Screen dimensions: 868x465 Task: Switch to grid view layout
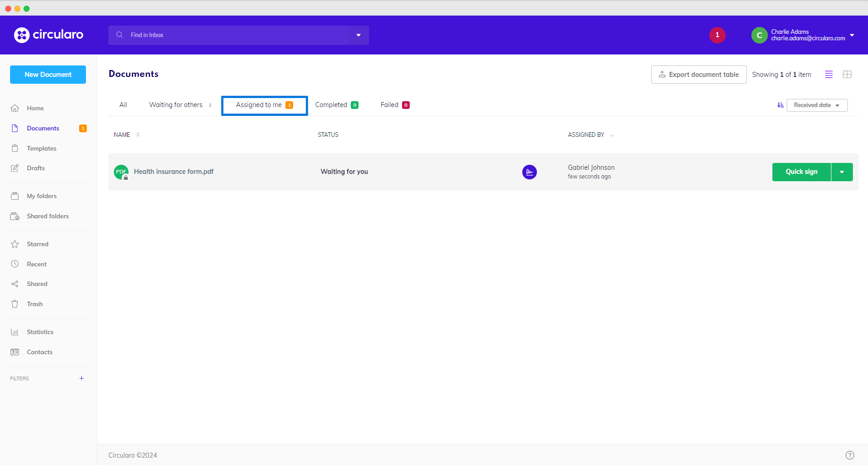coord(847,75)
